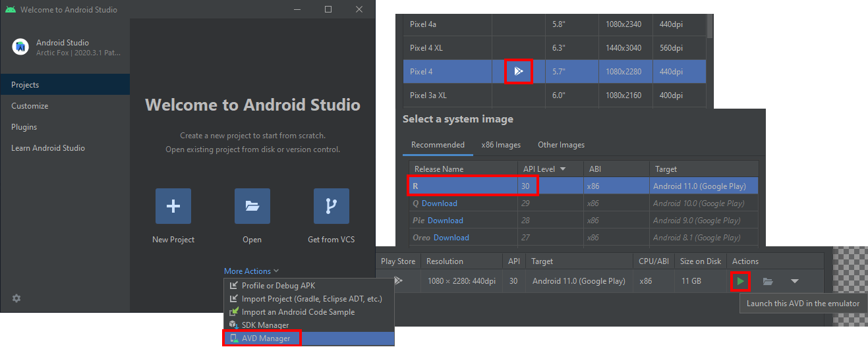Expand the More Actions dropdown
This screenshot has width=868, height=347.
pyautogui.click(x=252, y=271)
